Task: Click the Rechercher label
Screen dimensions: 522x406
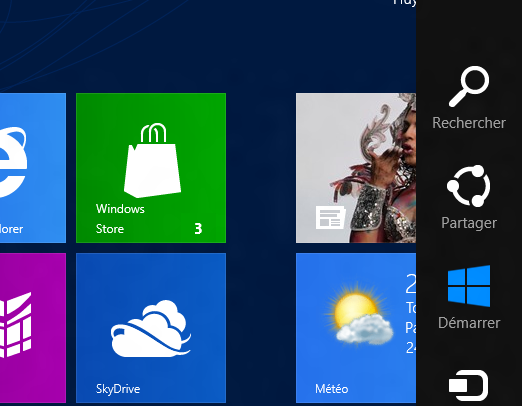Action: pos(469,123)
